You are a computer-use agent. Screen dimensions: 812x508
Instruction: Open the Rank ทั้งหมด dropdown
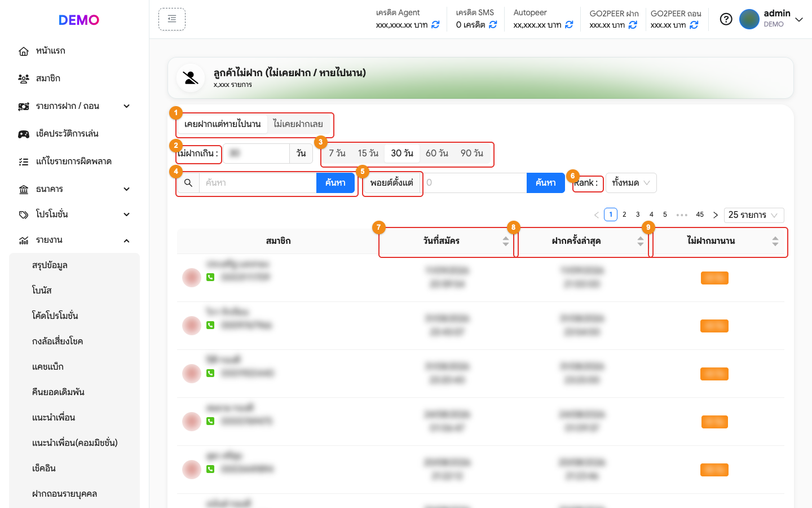(x=631, y=183)
